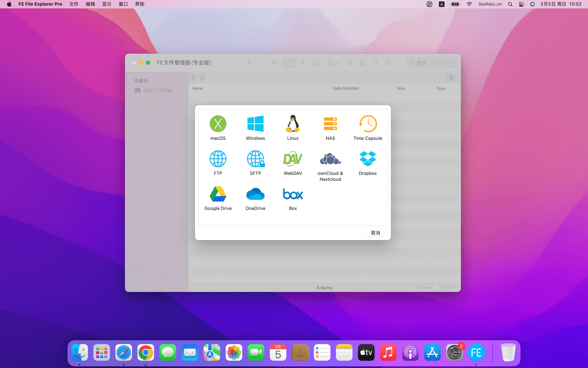Select the FTP globe icon
The height and width of the screenshot is (368, 588).
(218, 159)
